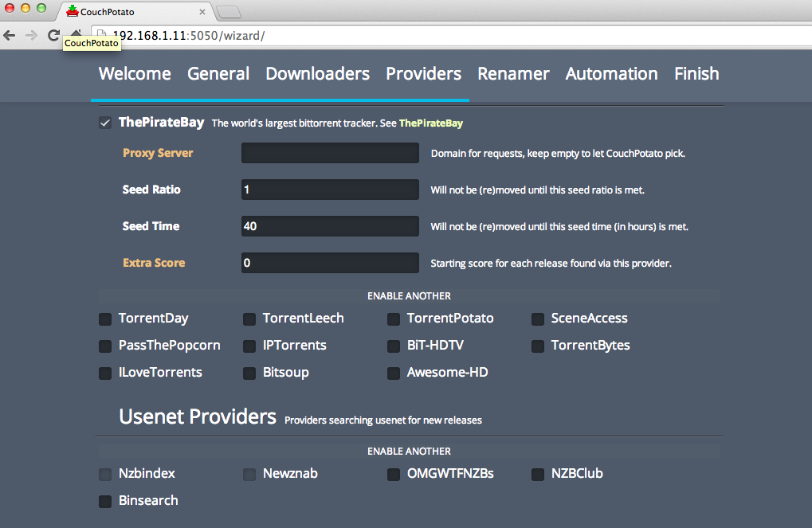Click the Seed Time input field
This screenshot has height=528, width=812.
(330, 226)
